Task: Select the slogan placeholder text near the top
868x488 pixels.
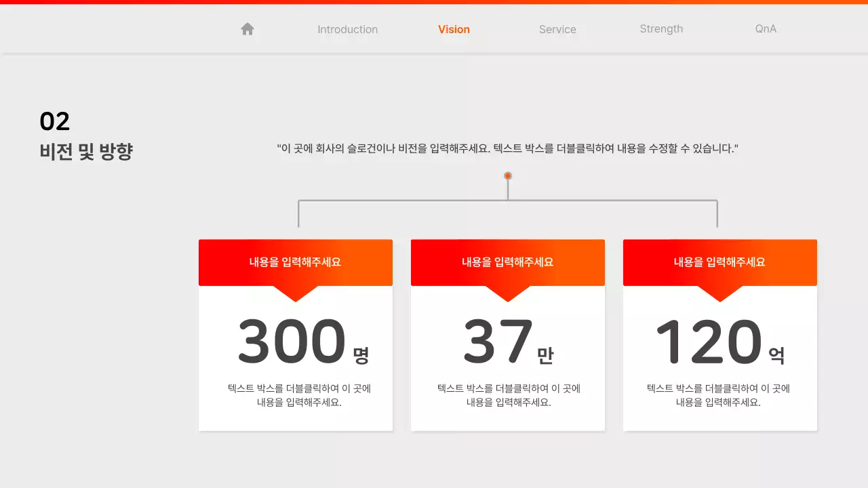Action: 507,148
